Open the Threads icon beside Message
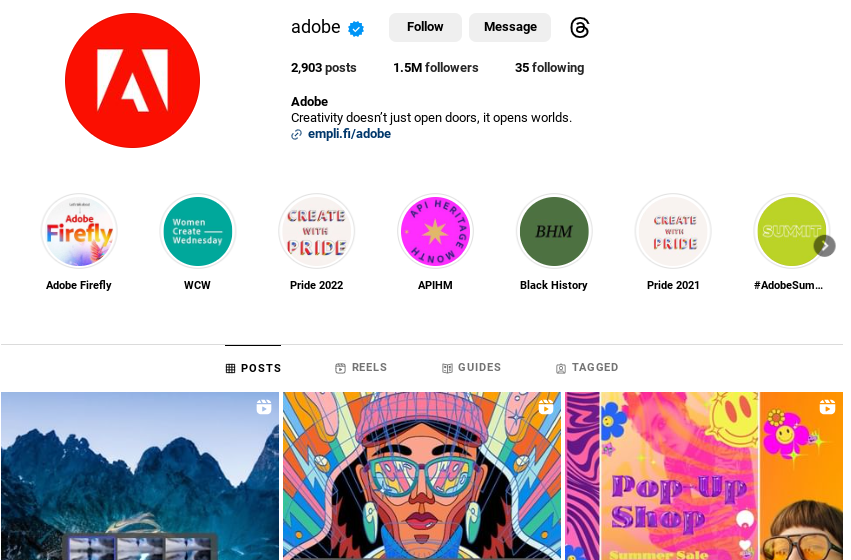The image size is (851, 560). pyautogui.click(x=580, y=28)
